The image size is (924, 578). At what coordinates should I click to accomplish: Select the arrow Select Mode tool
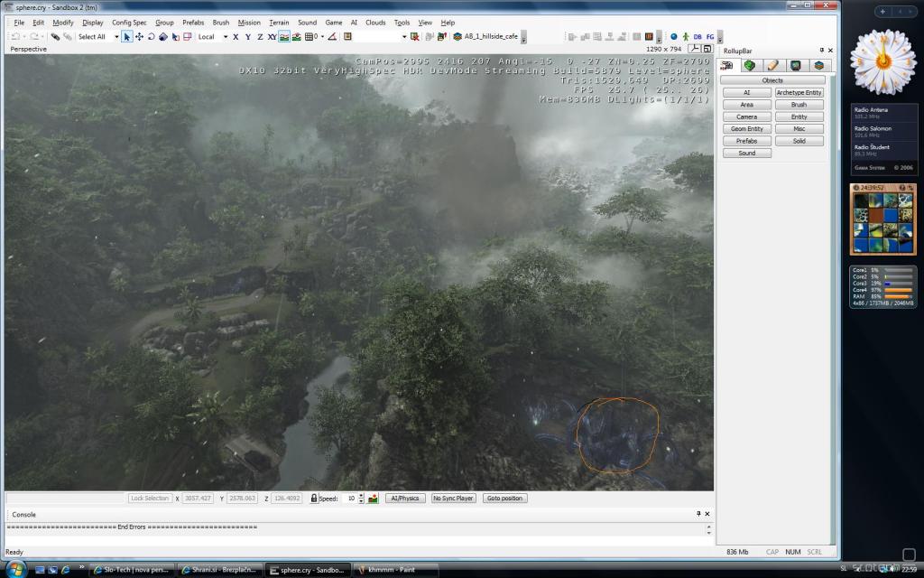point(126,36)
